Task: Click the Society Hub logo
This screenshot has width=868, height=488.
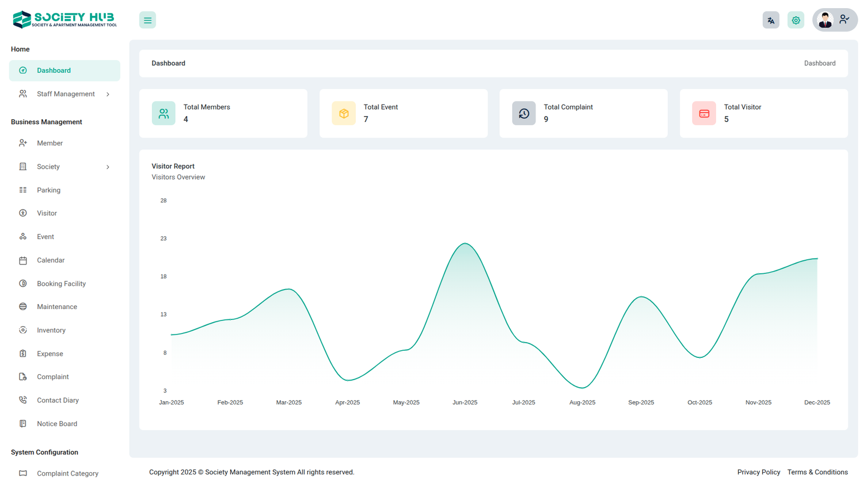Action: (x=65, y=20)
